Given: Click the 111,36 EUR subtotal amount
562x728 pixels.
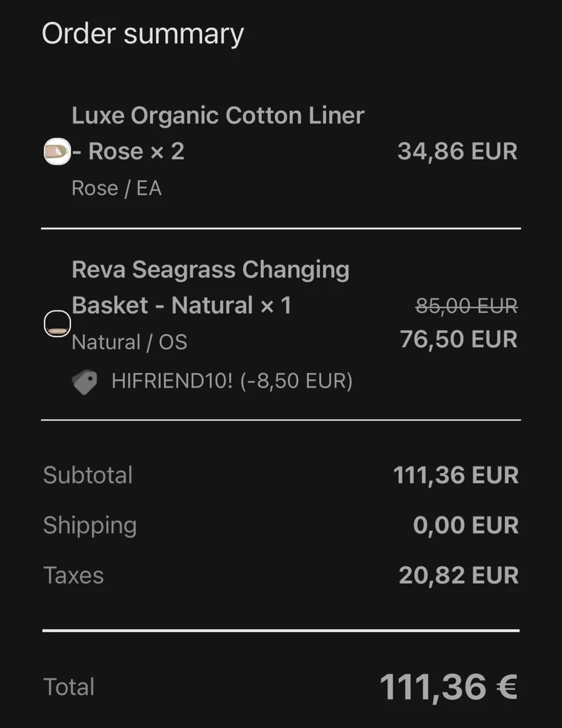Looking at the screenshot, I should [456, 475].
